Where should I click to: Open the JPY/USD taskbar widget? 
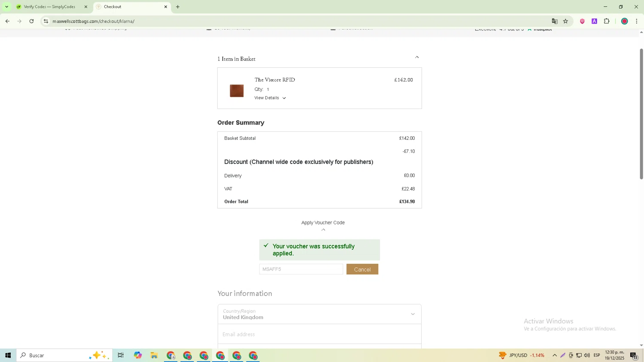(x=522, y=355)
